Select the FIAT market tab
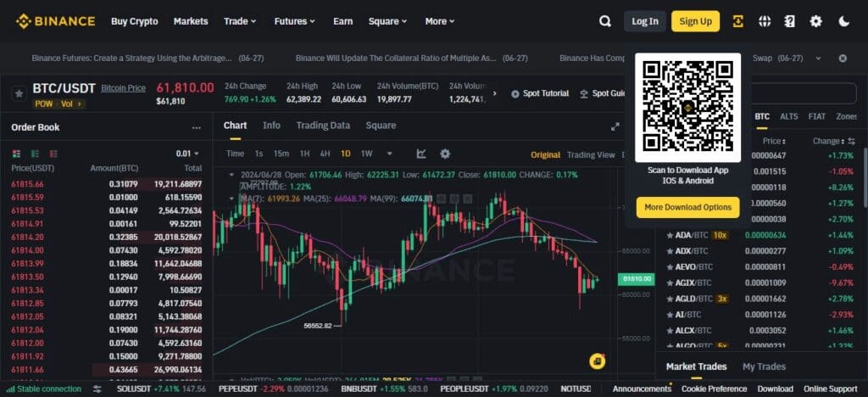The height and width of the screenshot is (397, 868). pyautogui.click(x=816, y=117)
